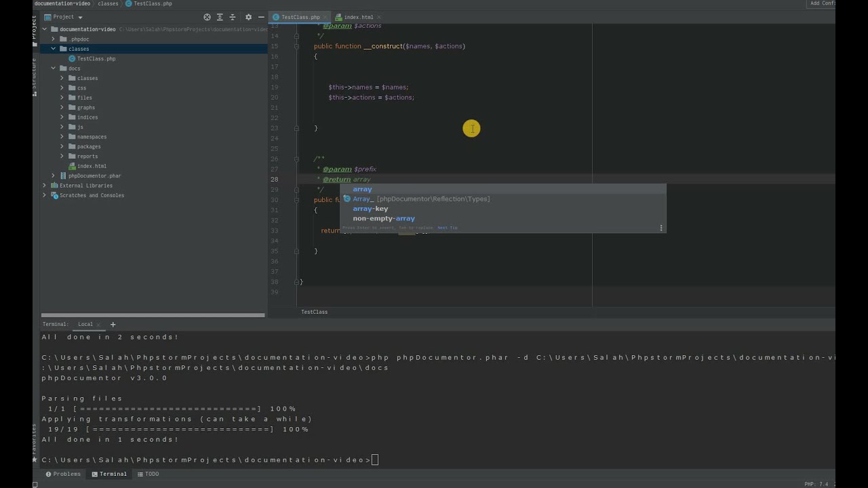Click the @return tag on line 28
This screenshot has width=868, height=488.
point(336,179)
